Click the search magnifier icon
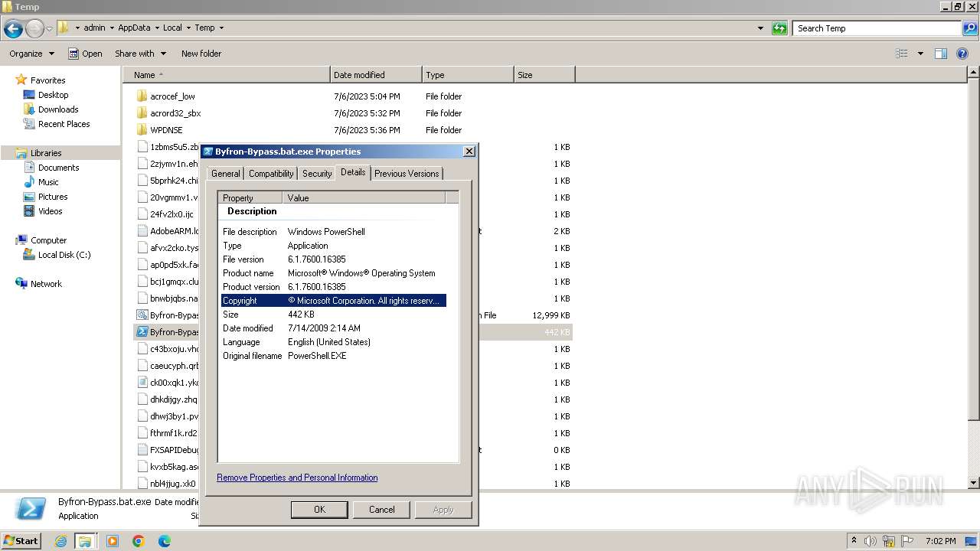This screenshot has height=551, width=980. pyautogui.click(x=970, y=28)
